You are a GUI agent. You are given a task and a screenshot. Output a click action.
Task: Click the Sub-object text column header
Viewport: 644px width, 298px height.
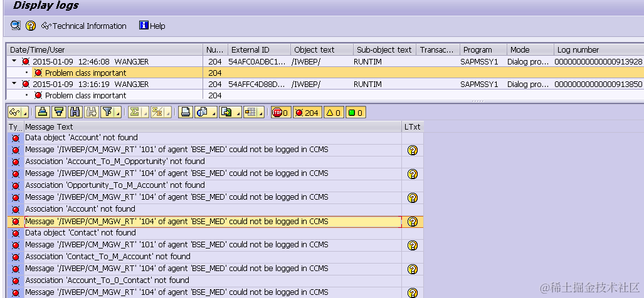(385, 49)
